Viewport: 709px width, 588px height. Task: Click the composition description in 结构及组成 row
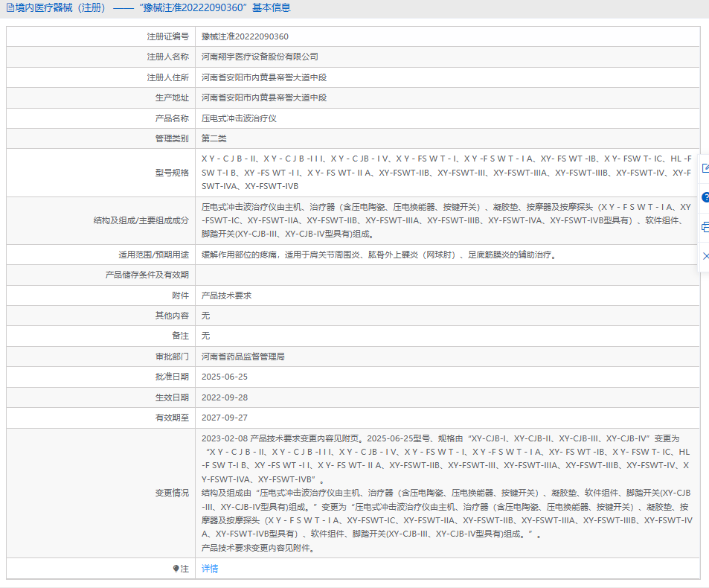[446, 220]
